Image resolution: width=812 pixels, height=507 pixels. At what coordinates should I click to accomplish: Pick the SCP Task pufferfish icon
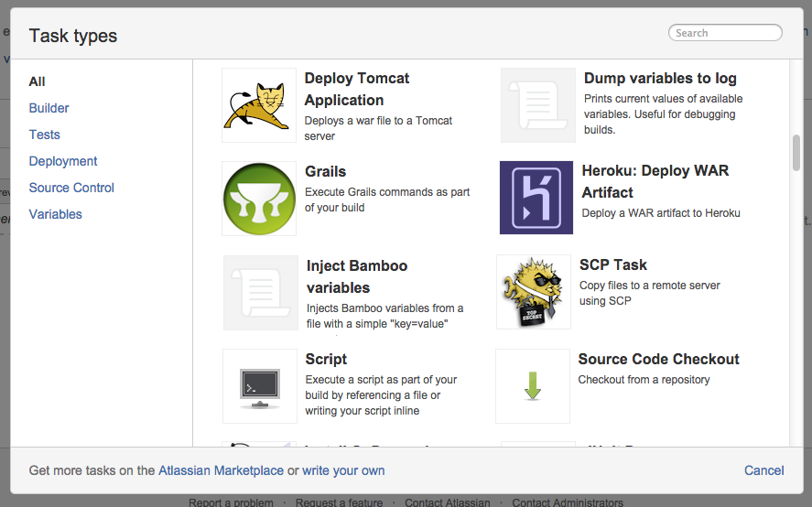pyautogui.click(x=534, y=292)
